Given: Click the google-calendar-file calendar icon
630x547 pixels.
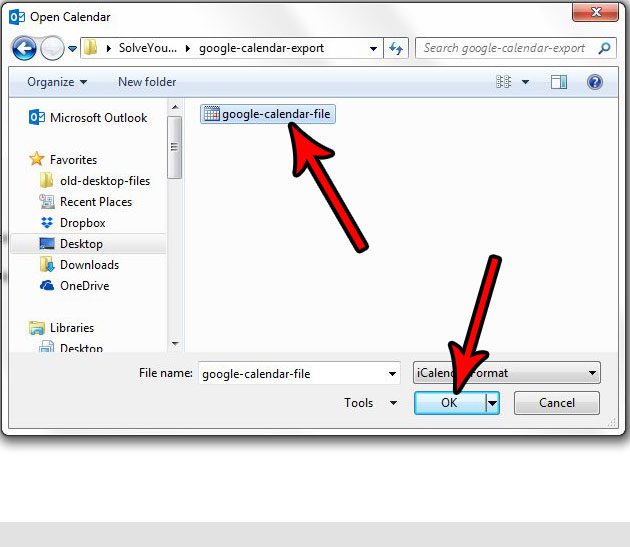Looking at the screenshot, I should [x=212, y=114].
